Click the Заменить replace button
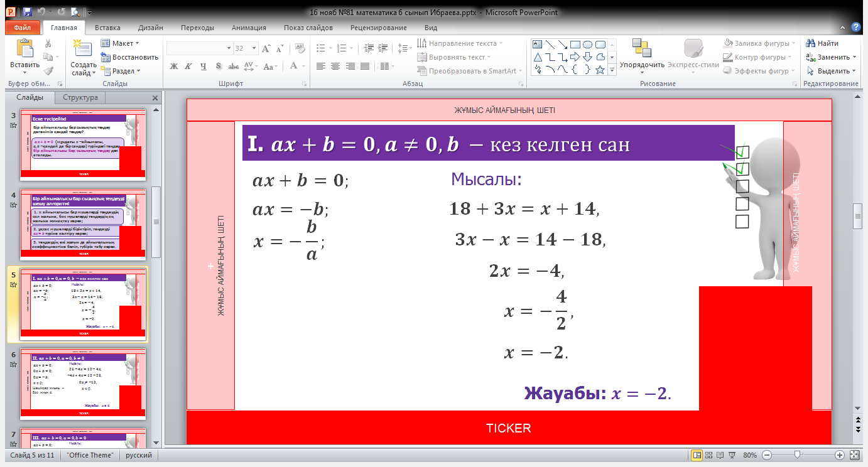This screenshot has height=467, width=868. [831, 57]
